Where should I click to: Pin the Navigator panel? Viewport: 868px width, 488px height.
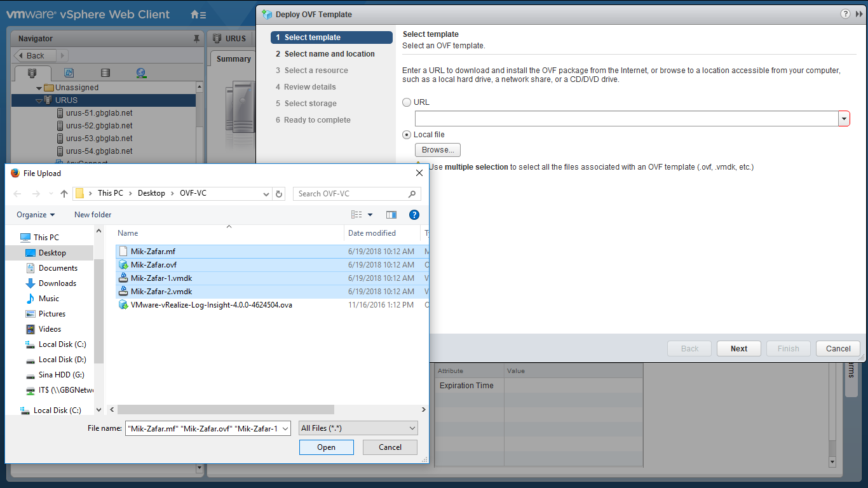click(196, 39)
